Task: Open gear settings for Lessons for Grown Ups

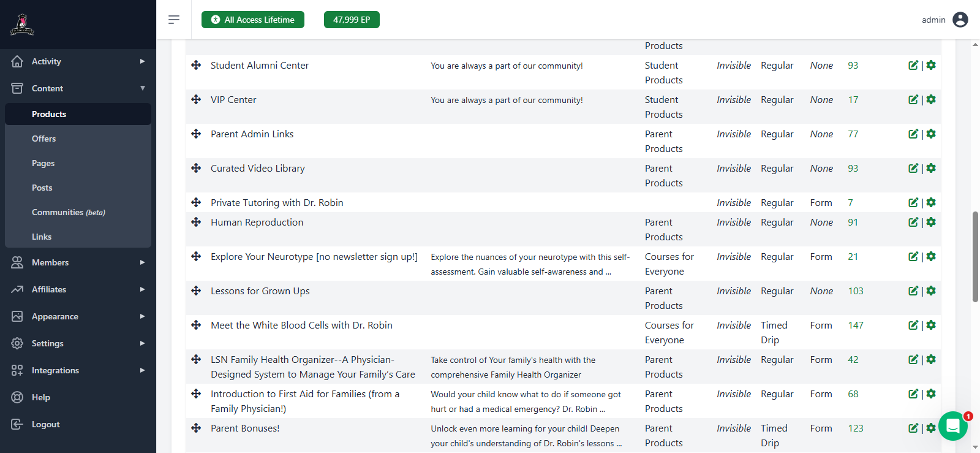Action: [x=931, y=291]
